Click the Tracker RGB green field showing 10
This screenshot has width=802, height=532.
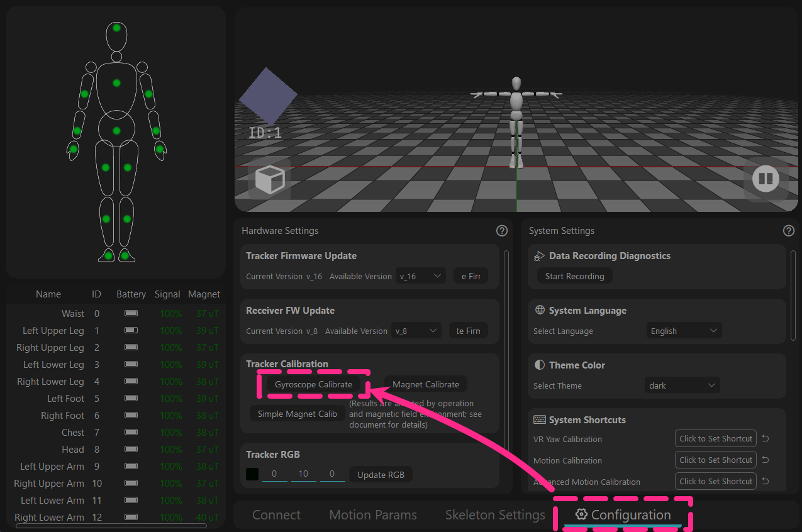click(x=304, y=474)
